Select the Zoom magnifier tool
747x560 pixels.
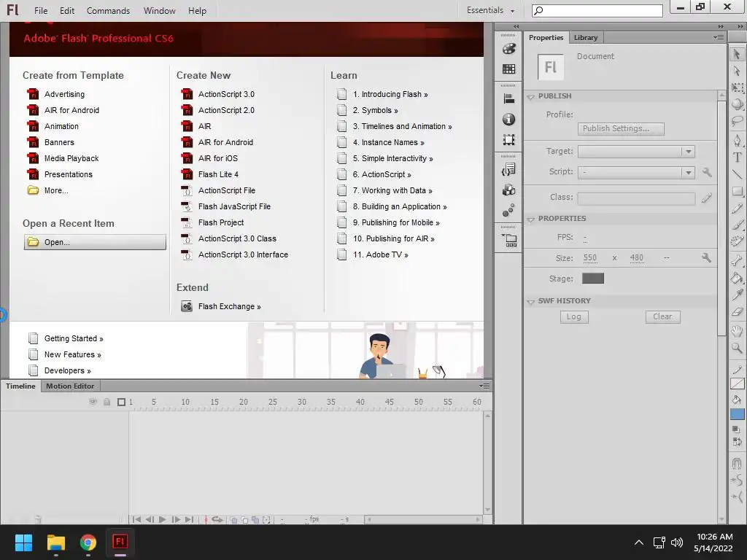[737, 348]
